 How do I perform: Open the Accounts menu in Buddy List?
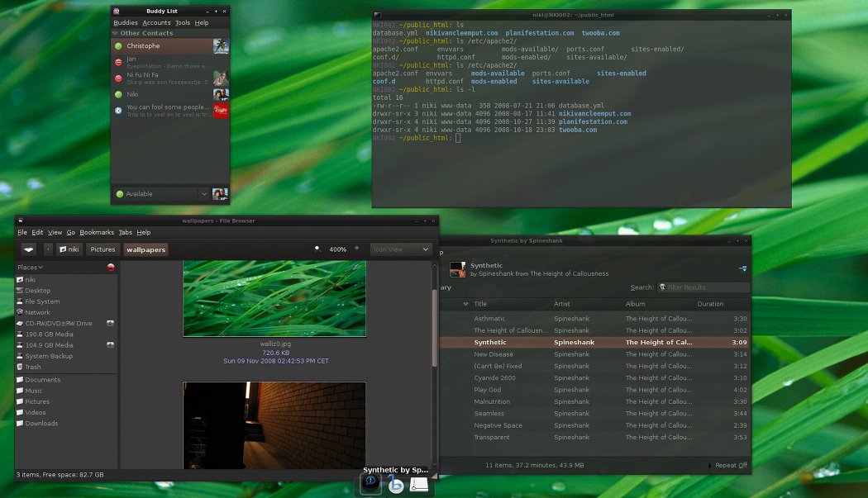pos(156,23)
